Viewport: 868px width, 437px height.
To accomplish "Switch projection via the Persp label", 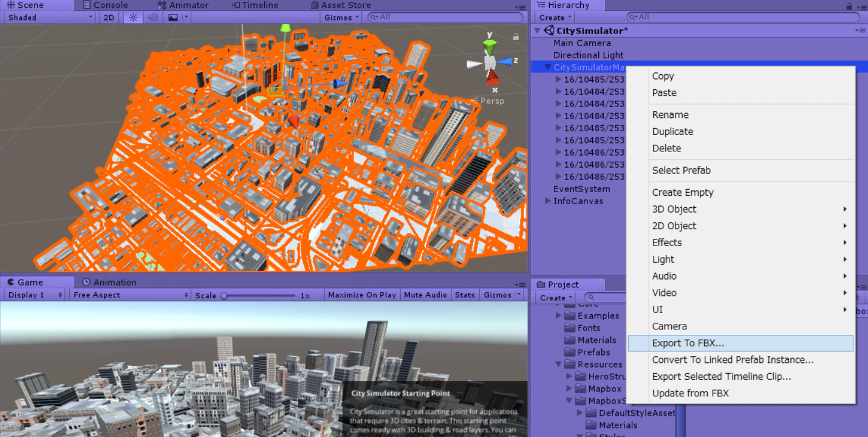I will pos(492,101).
